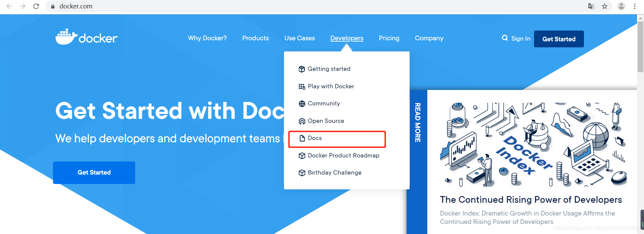This screenshot has width=644, height=234.
Task: Click the scrollbar up arrow
Action: [x=640, y=18]
